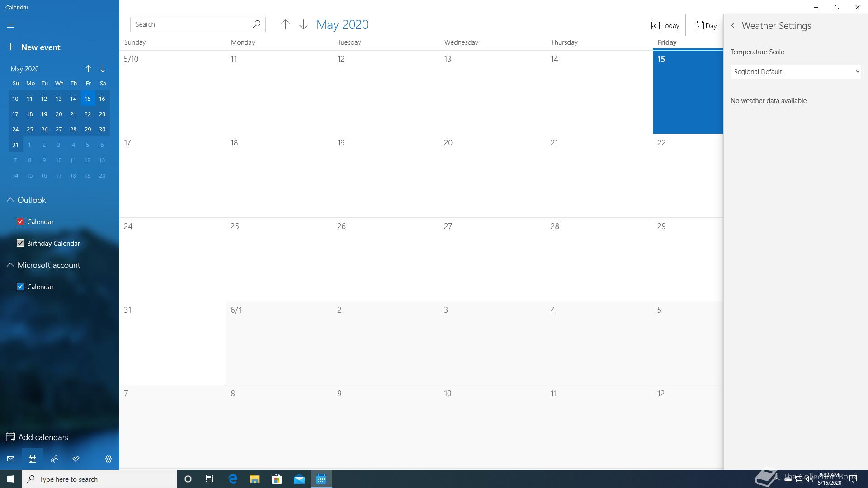Navigate up to previous month in main view
Viewport: 868px width, 488px height.
click(285, 24)
